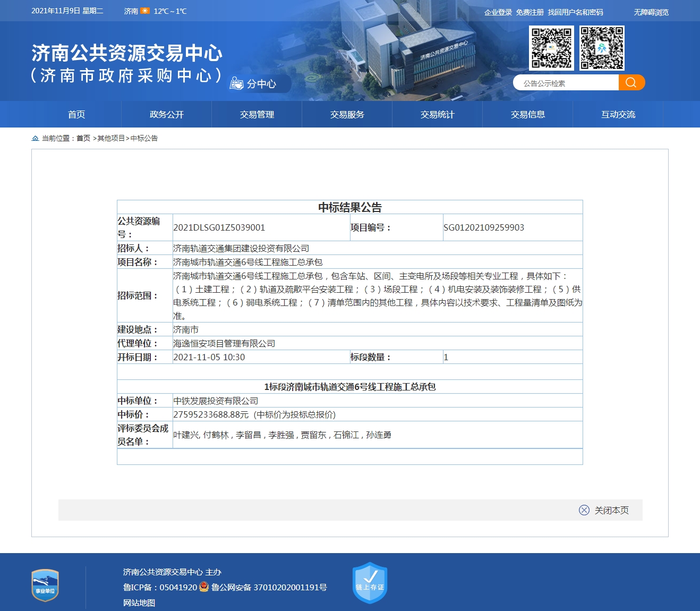Click the home icon in the breadcrumb

click(35, 138)
